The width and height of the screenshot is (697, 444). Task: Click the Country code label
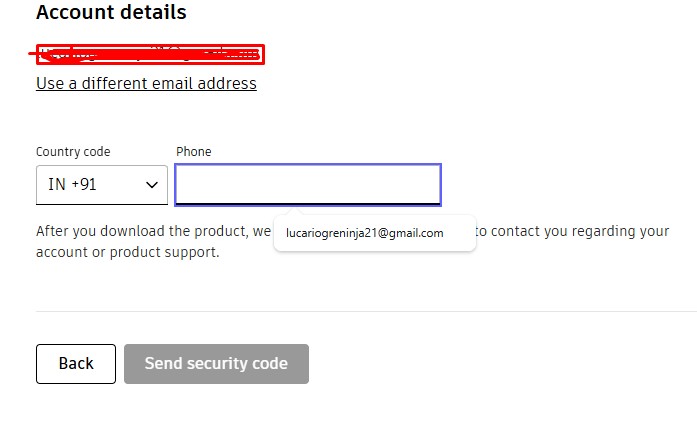[73, 152]
